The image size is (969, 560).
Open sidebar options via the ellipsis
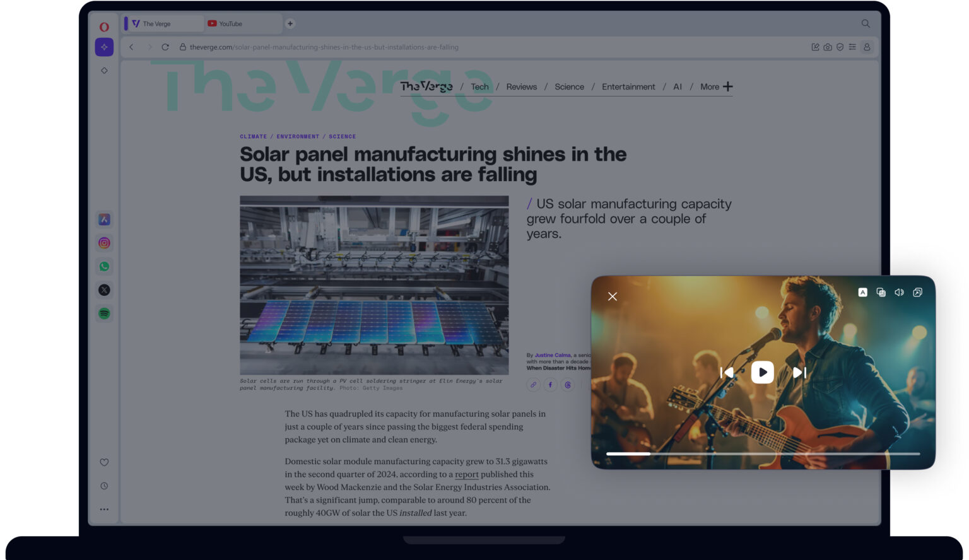pos(104,509)
